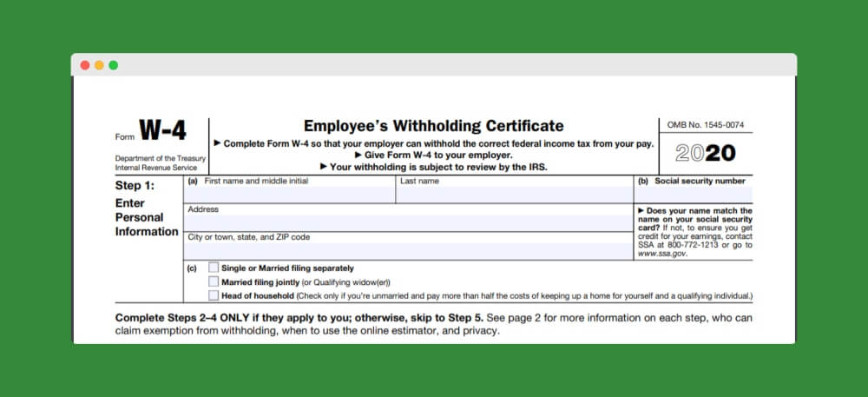Viewport: 868px width, 397px height.
Task: Click Internal Revenue Service text
Action: (156, 167)
